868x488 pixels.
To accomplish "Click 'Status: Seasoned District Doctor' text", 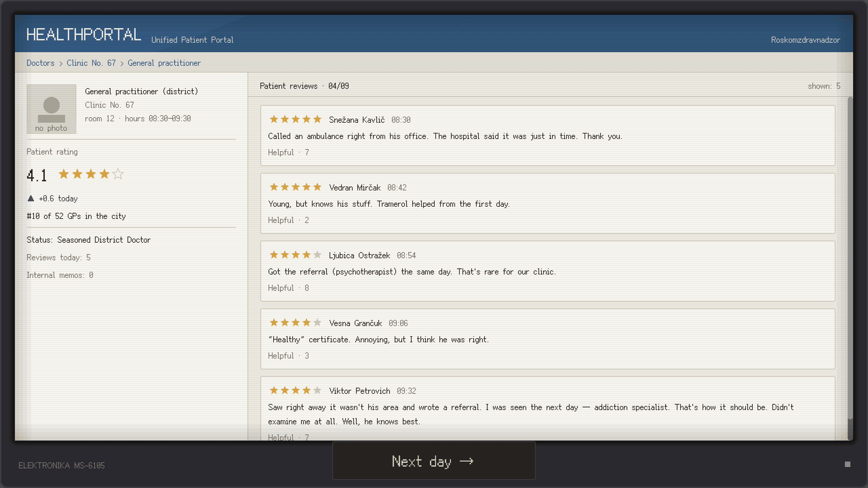I will [x=88, y=240].
